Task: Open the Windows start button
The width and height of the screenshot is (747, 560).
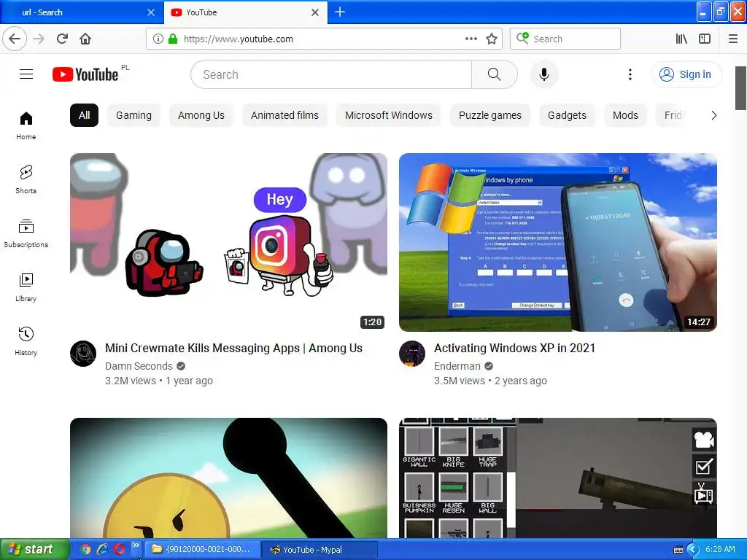Action: 35,549
